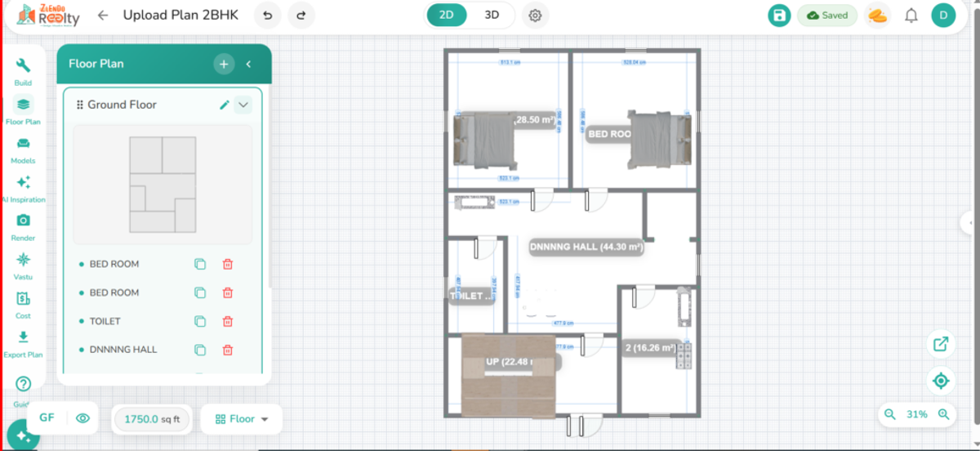Click the Export Plan download icon
The image size is (980, 451).
point(23,343)
